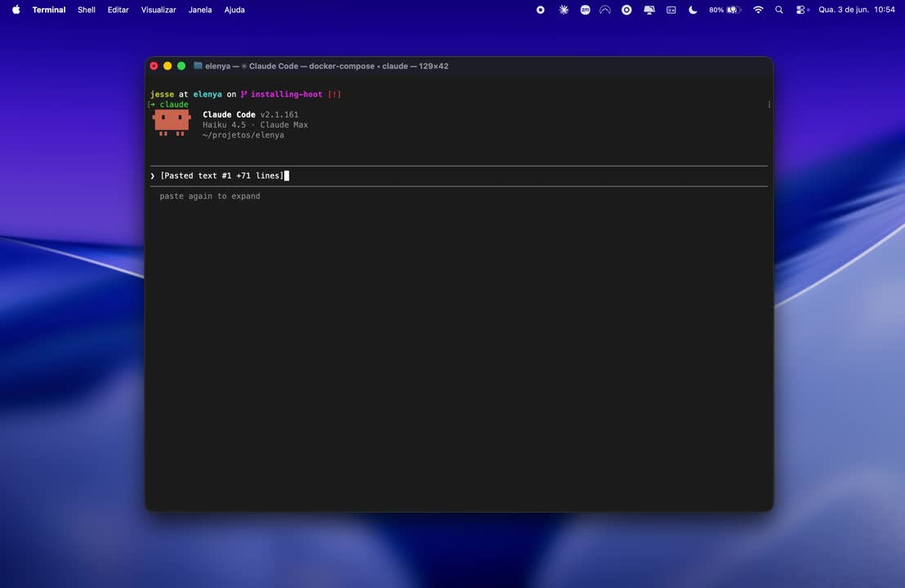Click the 80% battery indicator

[725, 10]
